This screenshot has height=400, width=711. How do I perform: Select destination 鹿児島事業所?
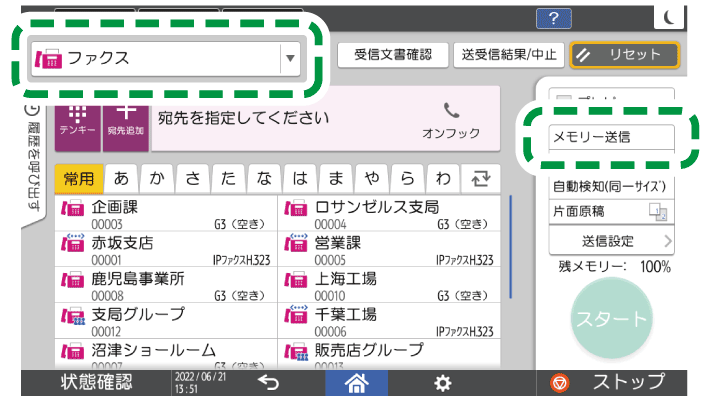pos(166,285)
